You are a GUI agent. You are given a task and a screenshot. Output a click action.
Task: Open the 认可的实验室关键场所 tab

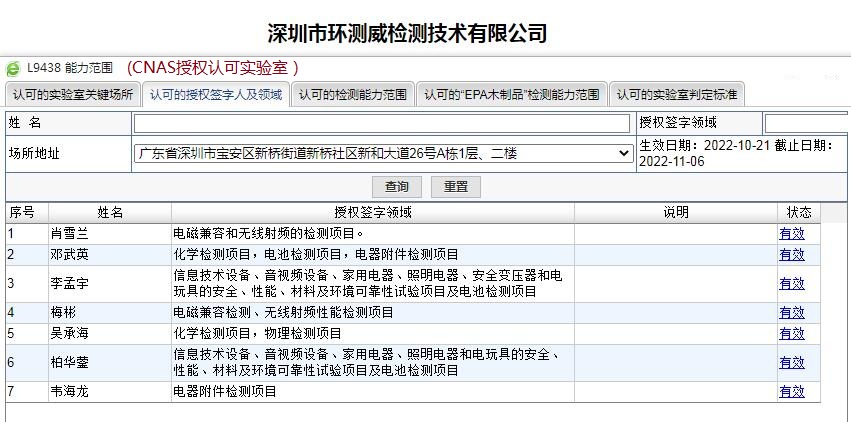73,95
